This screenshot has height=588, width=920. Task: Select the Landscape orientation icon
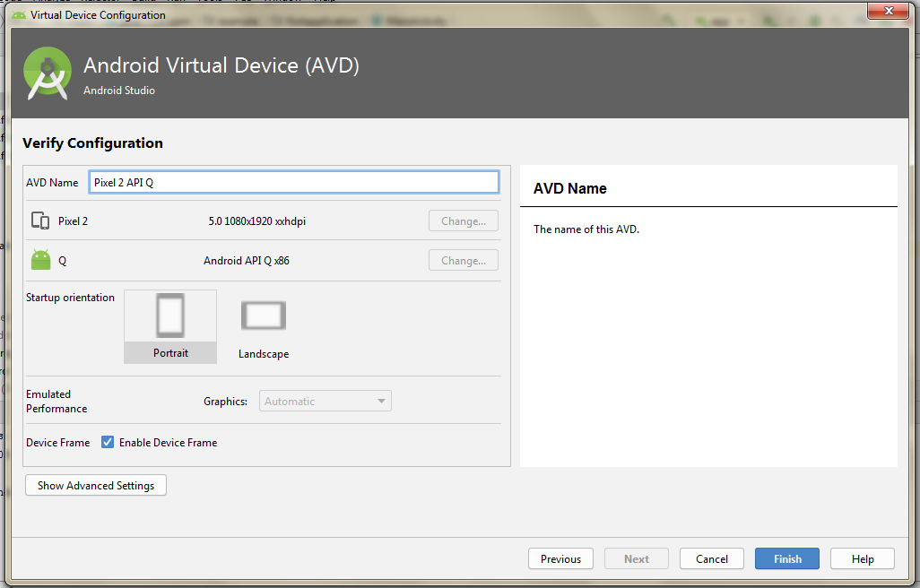(263, 316)
